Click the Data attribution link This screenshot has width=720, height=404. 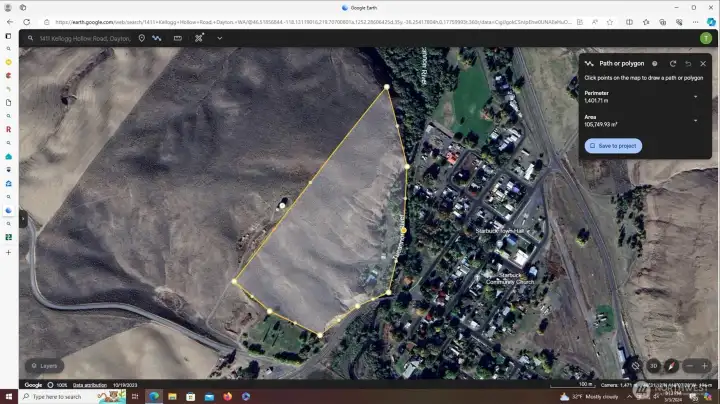tap(90, 385)
